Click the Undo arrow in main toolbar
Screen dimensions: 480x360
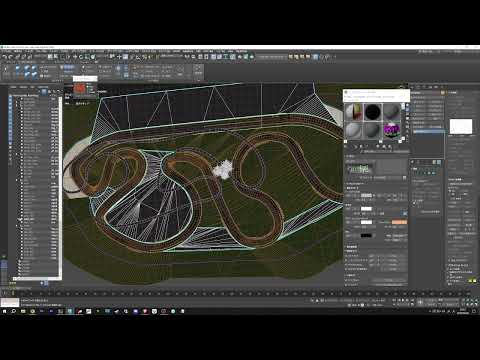click(4, 57)
